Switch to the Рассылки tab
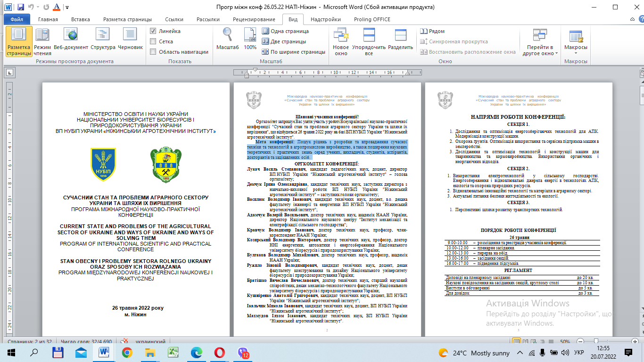The width and height of the screenshot is (644, 362). 208,19
